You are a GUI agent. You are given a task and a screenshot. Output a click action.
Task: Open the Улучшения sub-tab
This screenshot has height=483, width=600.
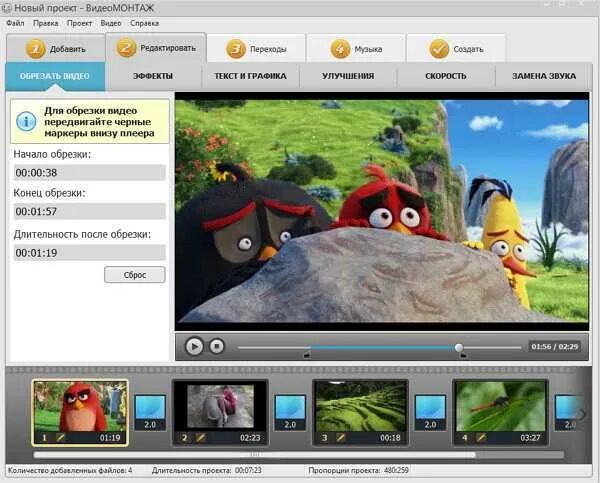(x=348, y=76)
